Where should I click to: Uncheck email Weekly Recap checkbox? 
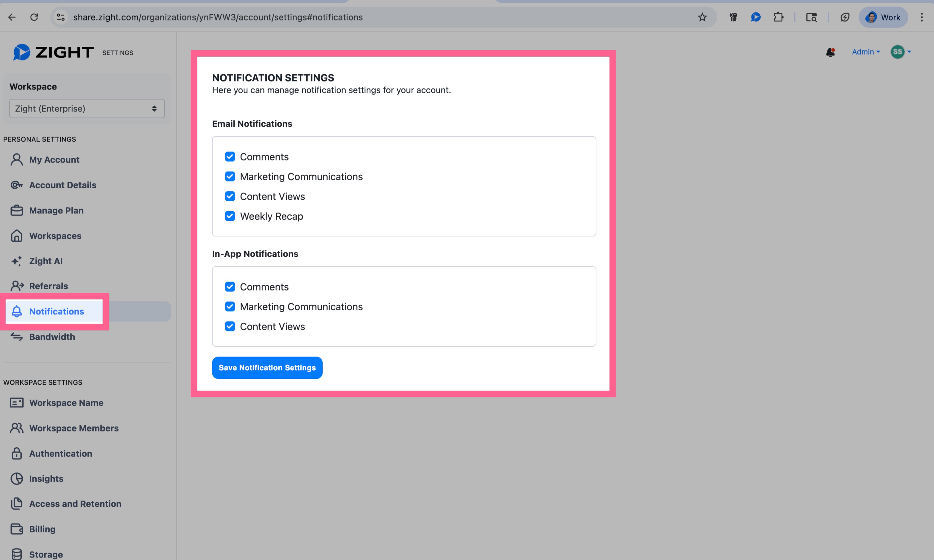[x=230, y=216]
